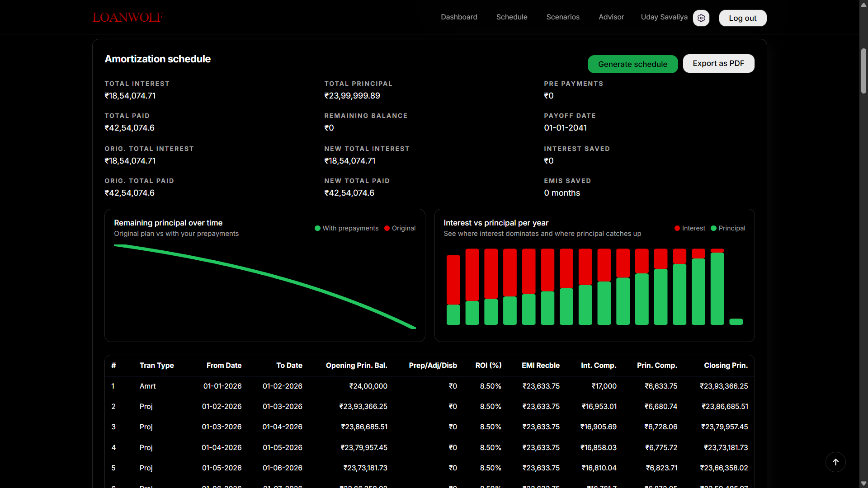The height and width of the screenshot is (488, 868).
Task: Click the Uday Savaliya username
Action: coord(664,17)
